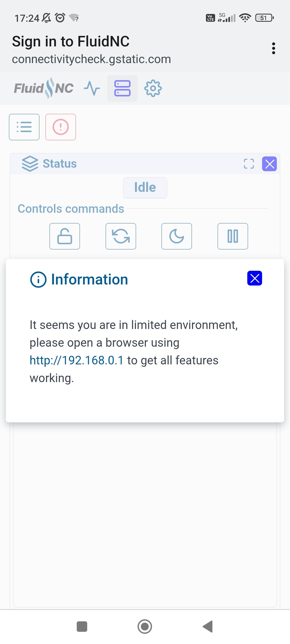Close the Status panel
The height and width of the screenshot is (644, 290).
[x=269, y=164]
